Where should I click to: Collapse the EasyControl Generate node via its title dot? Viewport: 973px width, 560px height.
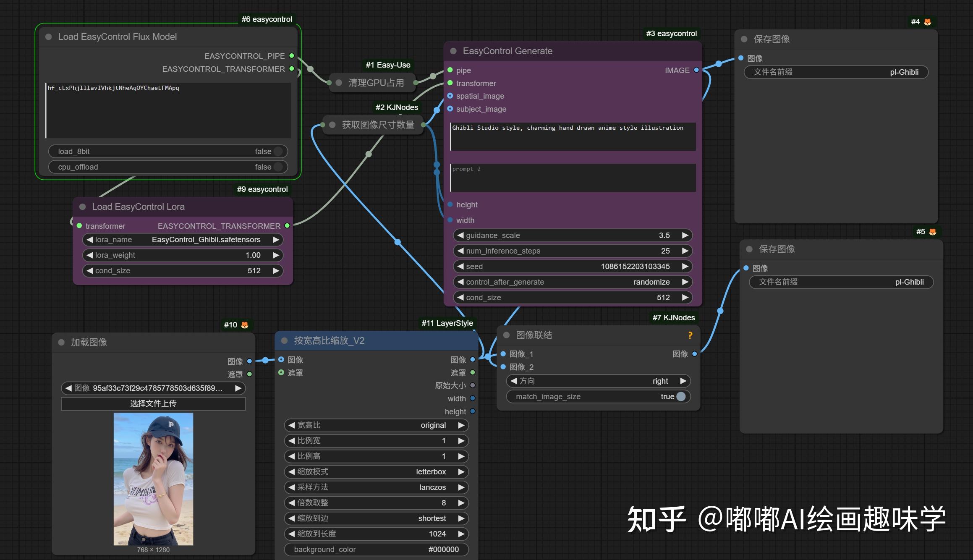click(453, 51)
